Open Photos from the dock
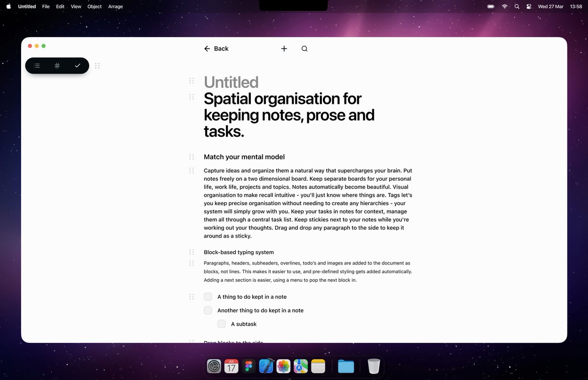Viewport: 588px width, 380px height. pyautogui.click(x=284, y=366)
